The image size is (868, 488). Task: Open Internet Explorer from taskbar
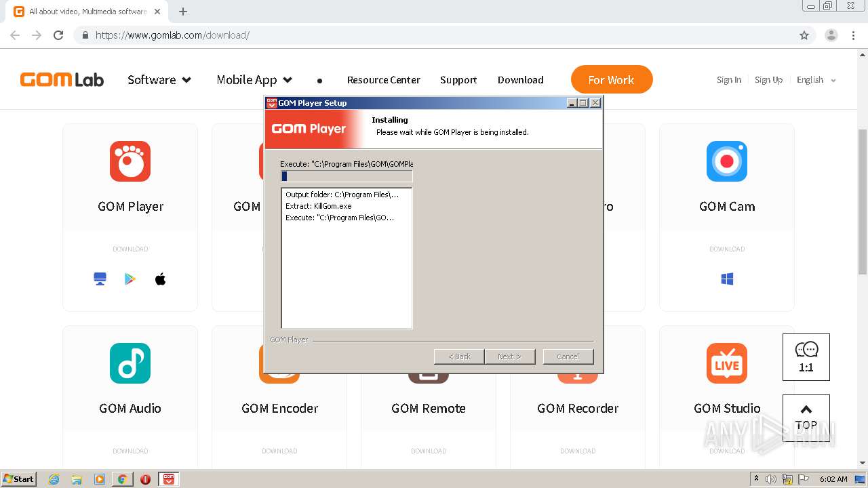[54, 479]
